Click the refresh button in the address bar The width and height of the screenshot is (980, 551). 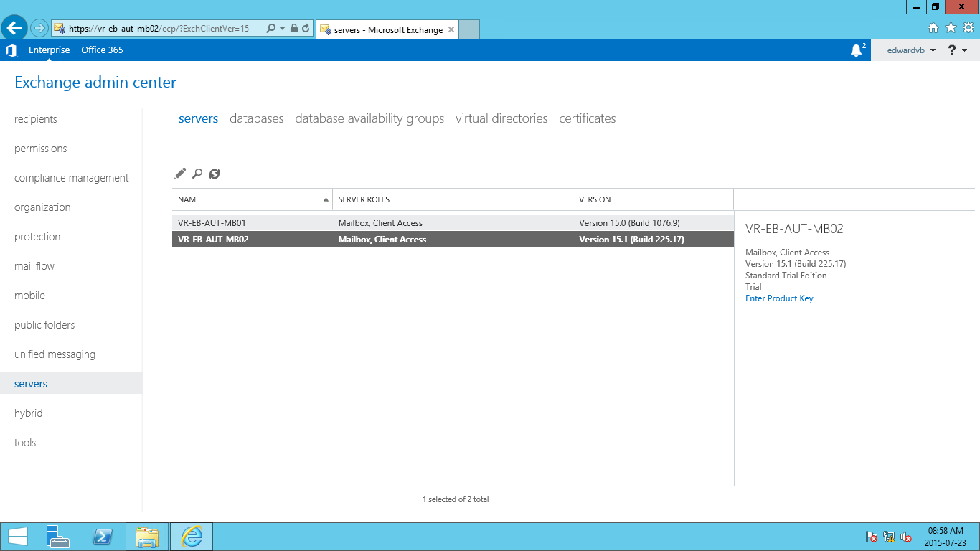306,29
